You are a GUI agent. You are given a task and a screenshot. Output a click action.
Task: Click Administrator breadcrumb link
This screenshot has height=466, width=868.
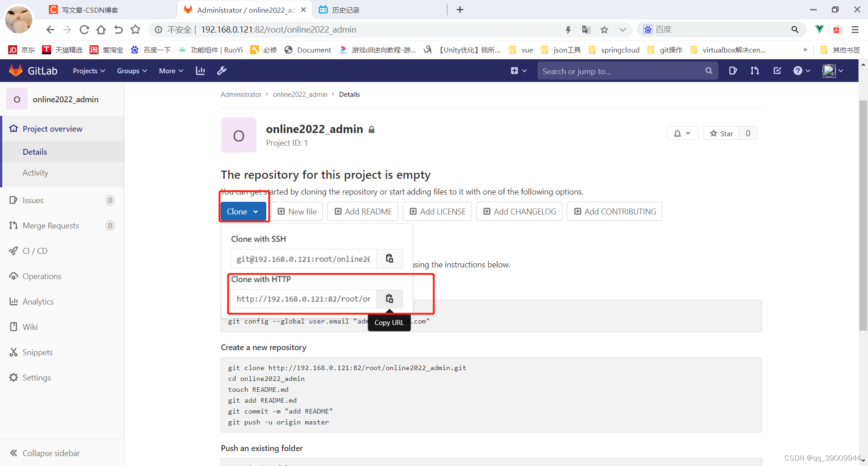pyautogui.click(x=241, y=94)
